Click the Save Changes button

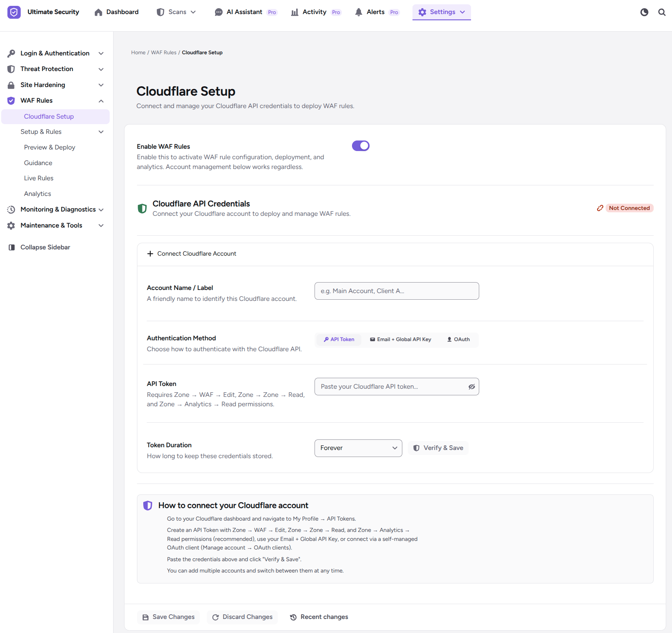169,617
